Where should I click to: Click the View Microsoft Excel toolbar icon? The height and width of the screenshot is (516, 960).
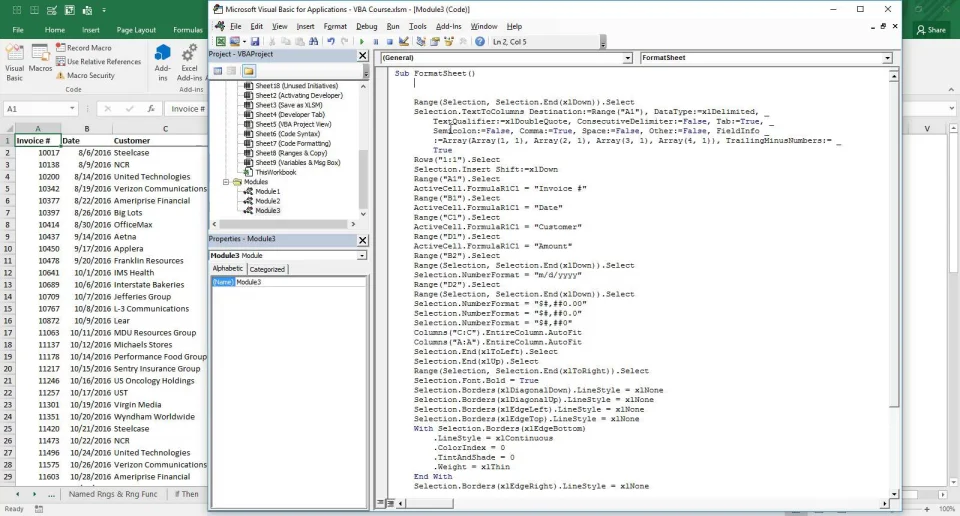[221, 42]
